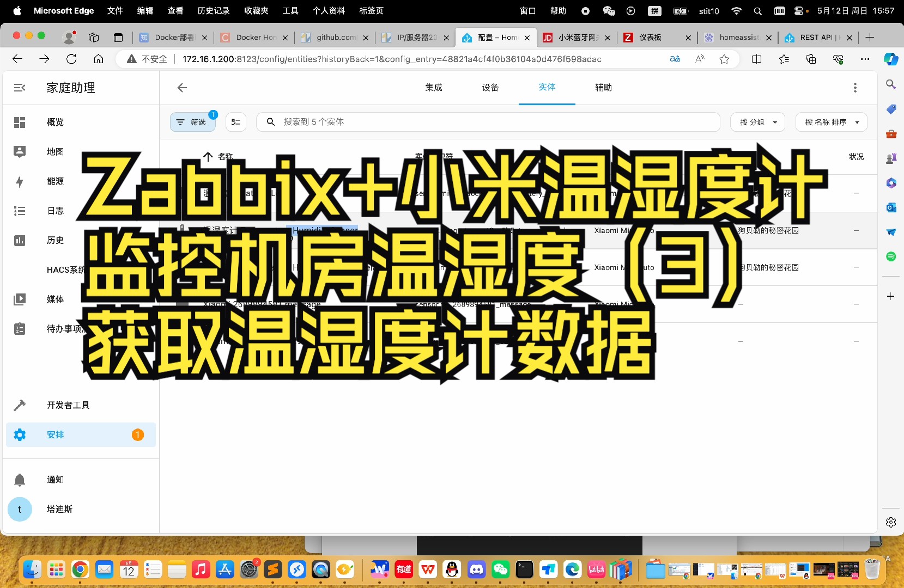Click the 筛选 filter button

(x=193, y=122)
